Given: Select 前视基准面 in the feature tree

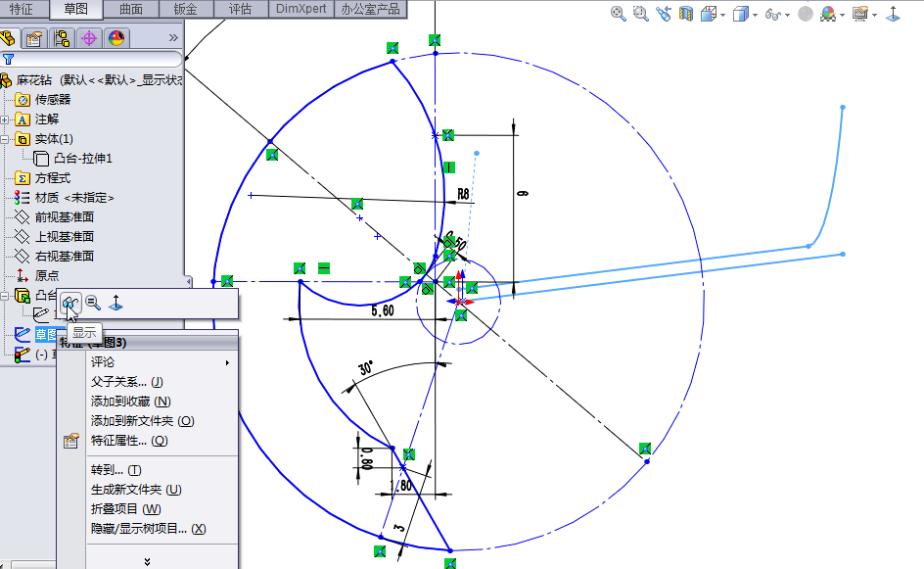Looking at the screenshot, I should (64, 217).
